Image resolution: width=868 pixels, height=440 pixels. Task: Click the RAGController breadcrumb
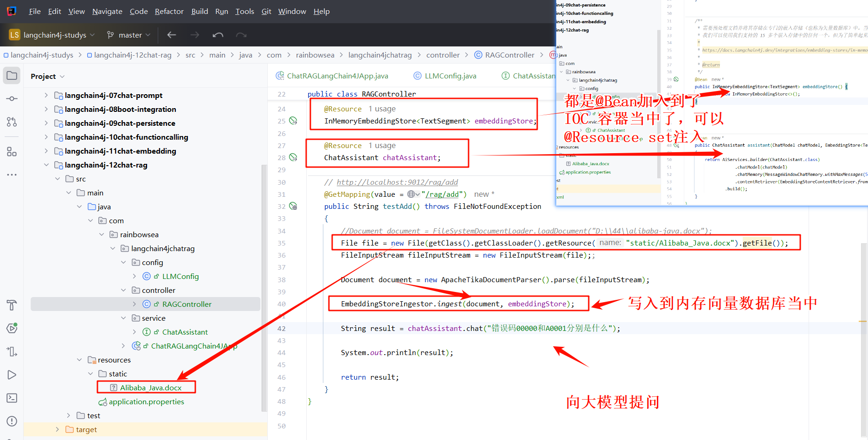(x=509, y=55)
